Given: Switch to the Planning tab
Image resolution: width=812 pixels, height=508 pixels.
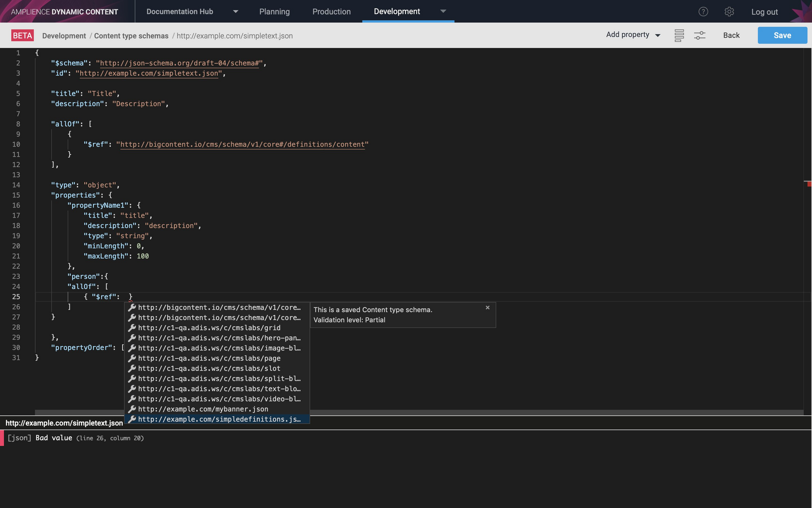Looking at the screenshot, I should (x=274, y=12).
